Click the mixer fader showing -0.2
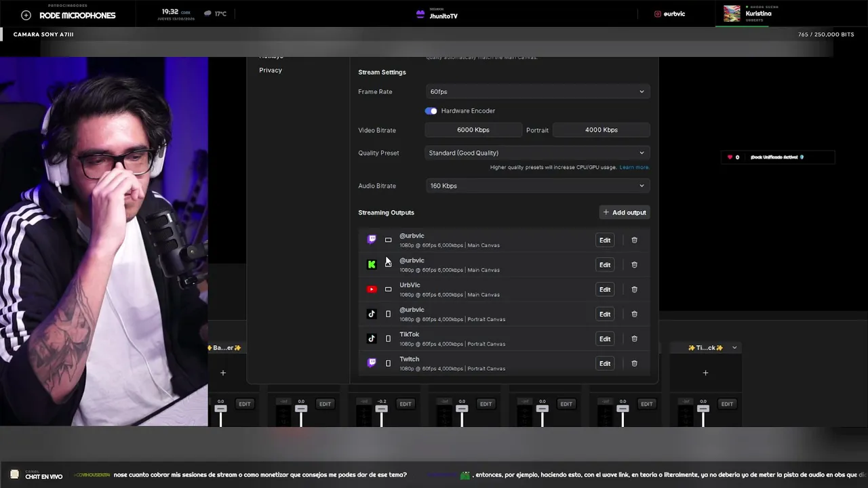This screenshot has height=488, width=868. (381, 409)
